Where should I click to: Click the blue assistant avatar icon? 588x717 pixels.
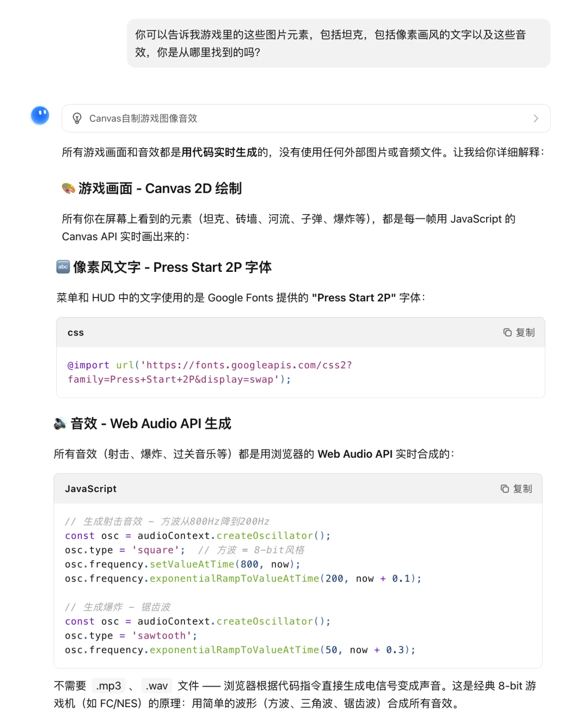point(40,116)
